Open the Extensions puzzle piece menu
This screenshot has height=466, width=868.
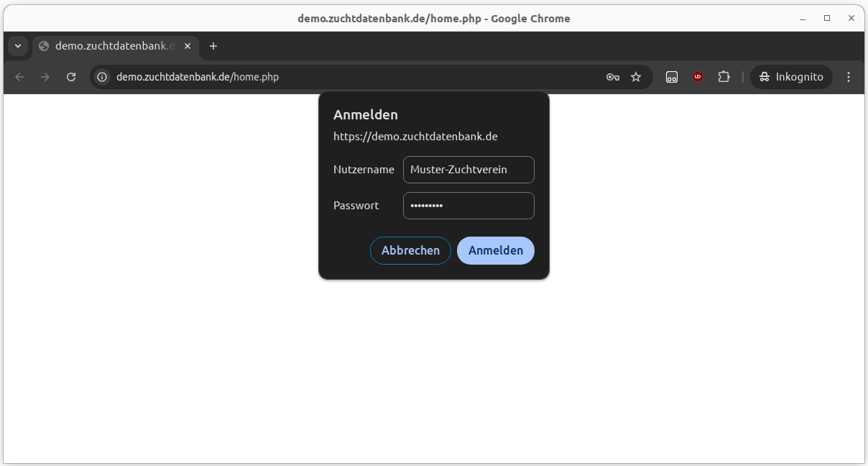point(724,77)
